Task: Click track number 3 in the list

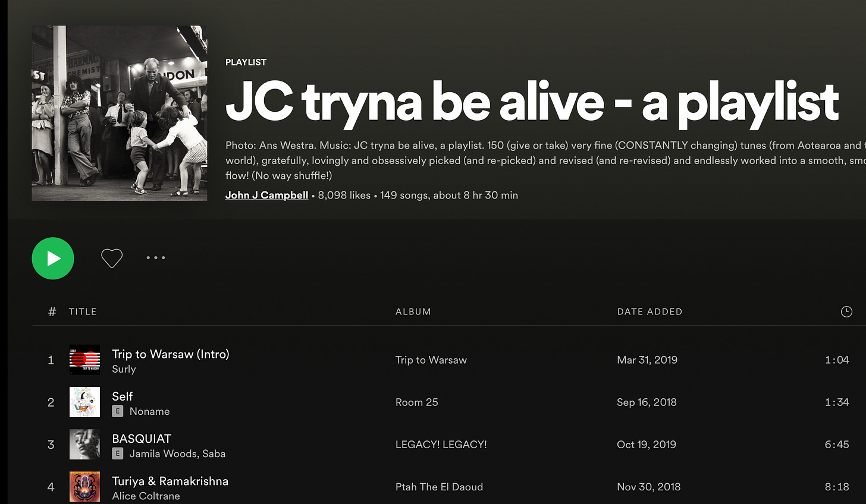Action: tap(51, 445)
